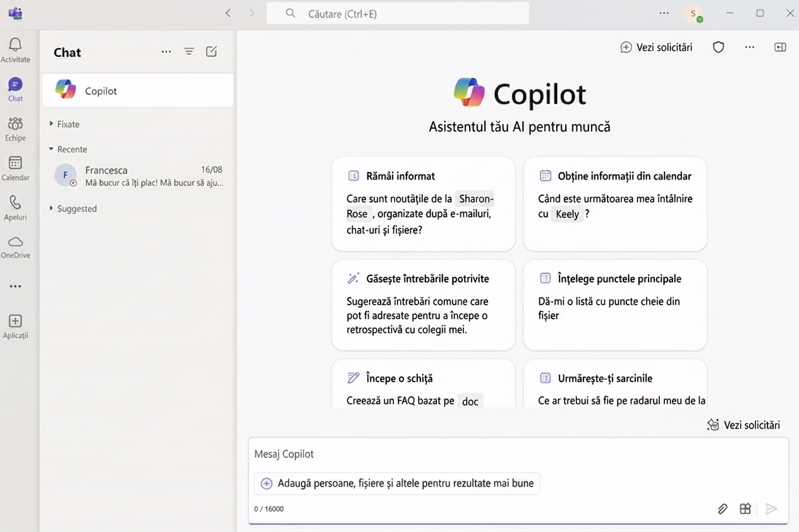Select the Urmărește-ți sarcinile card

pos(615,384)
